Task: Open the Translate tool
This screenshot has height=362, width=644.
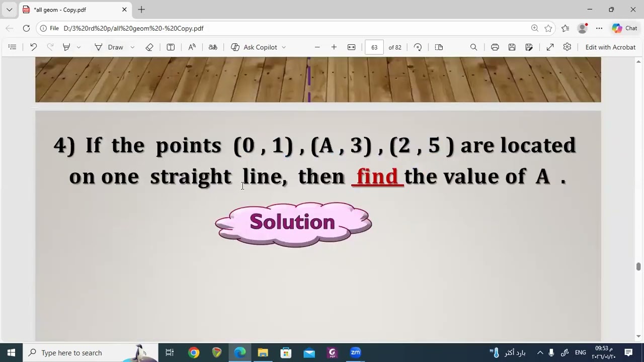Action: tap(213, 47)
